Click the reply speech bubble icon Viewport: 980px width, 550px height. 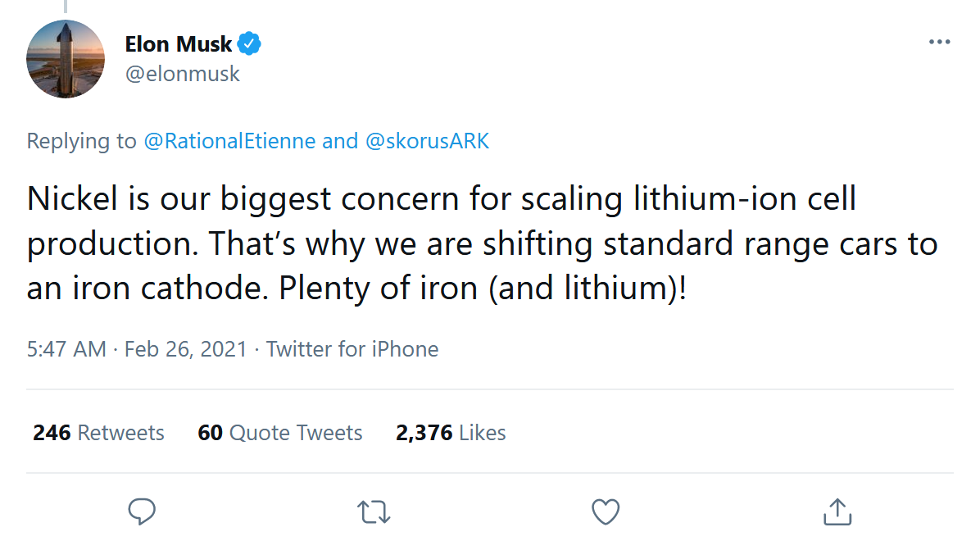143,511
